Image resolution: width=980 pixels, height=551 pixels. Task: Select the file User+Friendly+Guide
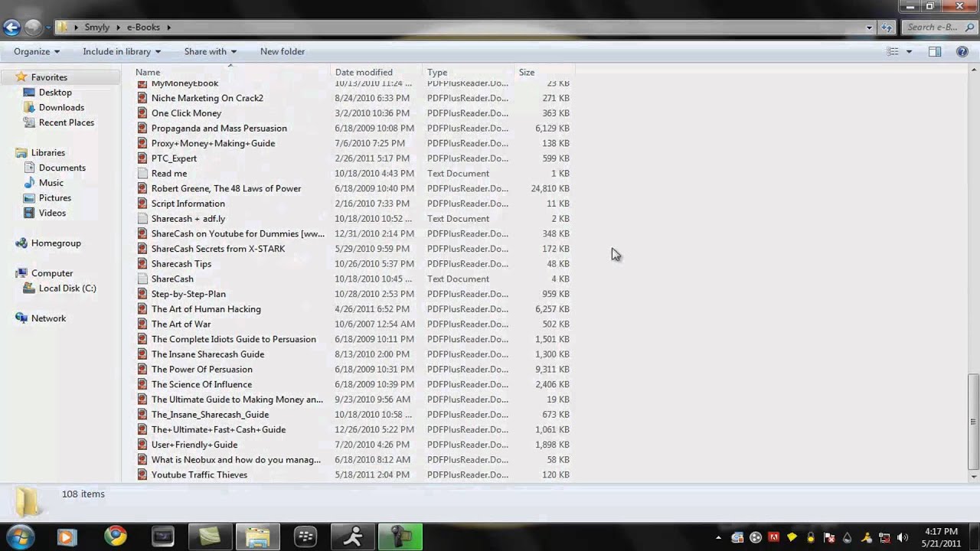click(194, 445)
